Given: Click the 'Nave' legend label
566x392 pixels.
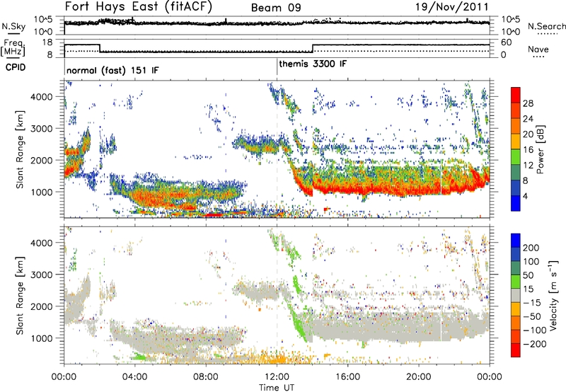Looking at the screenshot, I should click(538, 49).
